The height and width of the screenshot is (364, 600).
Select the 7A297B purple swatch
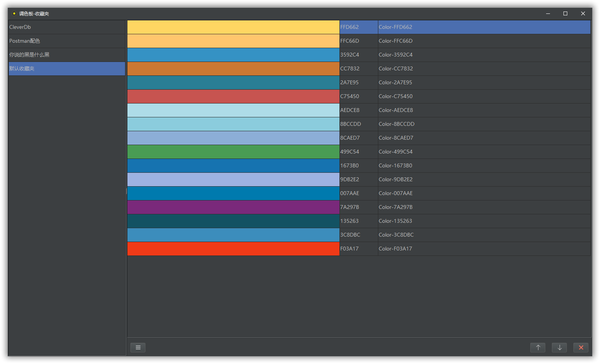(233, 207)
